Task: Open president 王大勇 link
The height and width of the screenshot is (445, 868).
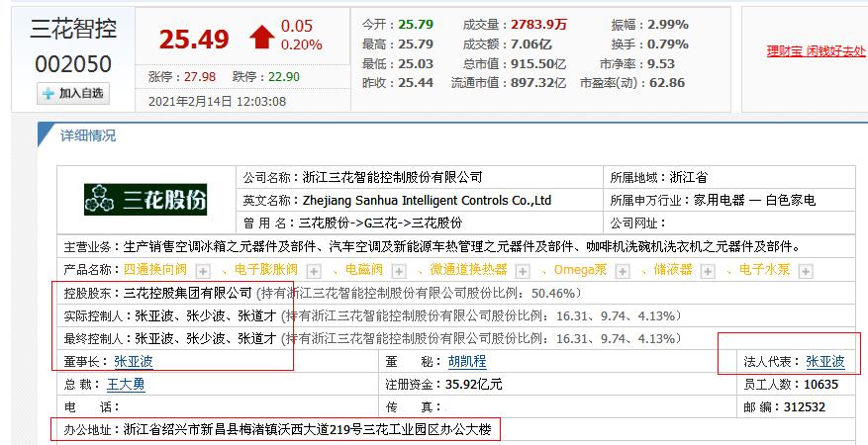Action: pos(126,385)
